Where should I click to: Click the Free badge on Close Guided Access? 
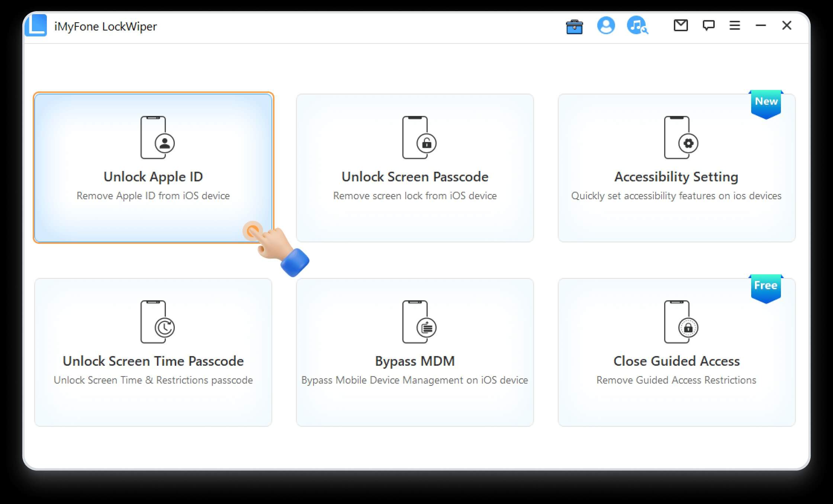[766, 288]
